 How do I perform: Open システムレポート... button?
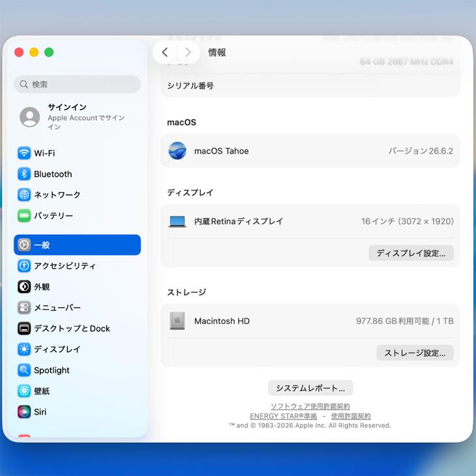point(310,388)
